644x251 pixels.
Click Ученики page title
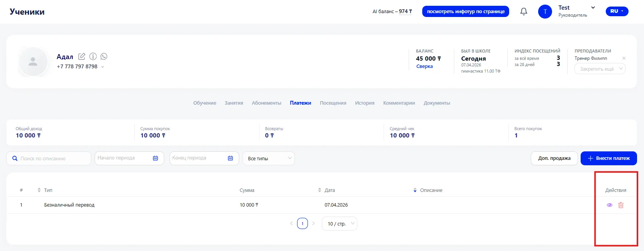[27, 12]
